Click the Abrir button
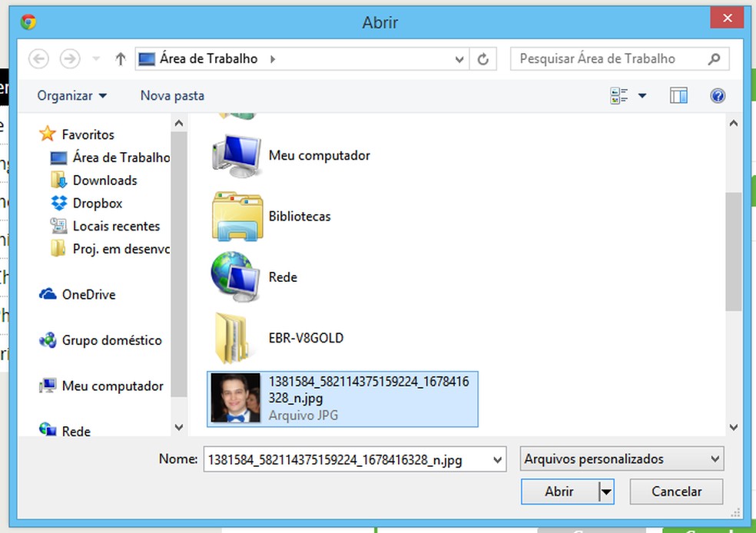Viewport: 756px width, 533px height. [559, 492]
